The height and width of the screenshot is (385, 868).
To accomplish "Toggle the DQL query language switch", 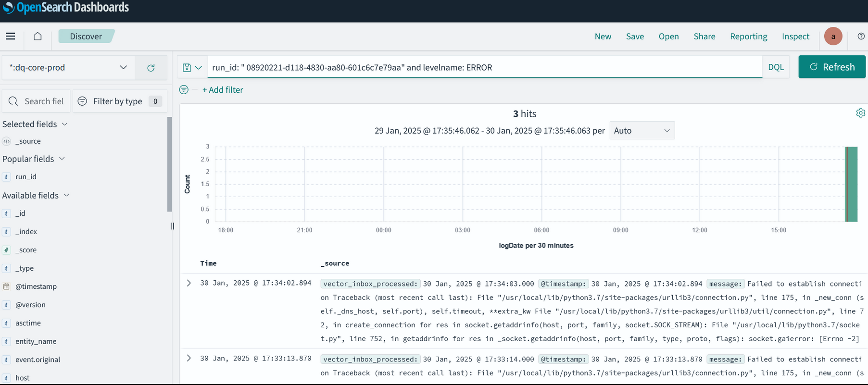I will click(776, 67).
